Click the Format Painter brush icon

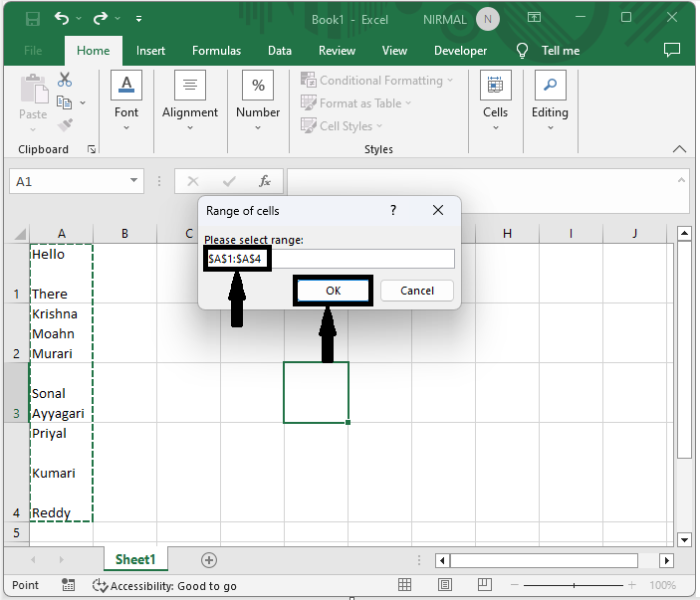pyautogui.click(x=65, y=125)
